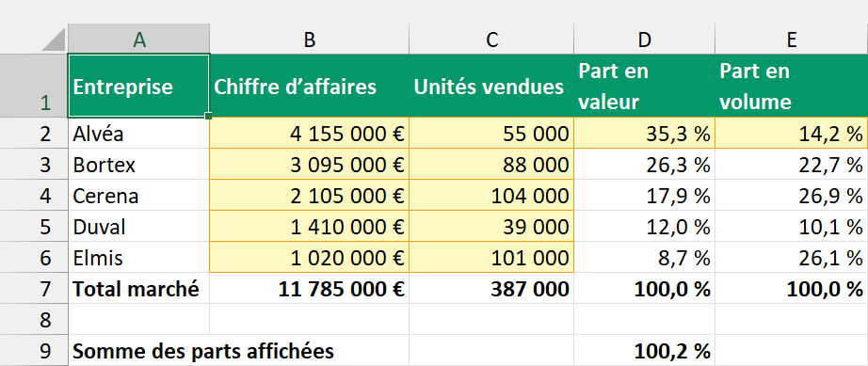Click the Select All corner triangle
The height and width of the screenshot is (366, 868).
pyautogui.click(x=54, y=39)
